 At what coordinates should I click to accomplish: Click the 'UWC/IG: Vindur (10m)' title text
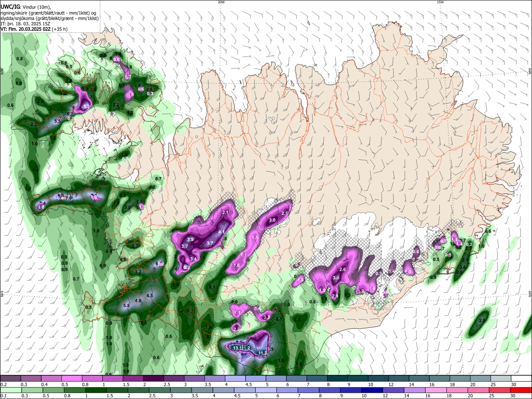pos(26,7)
